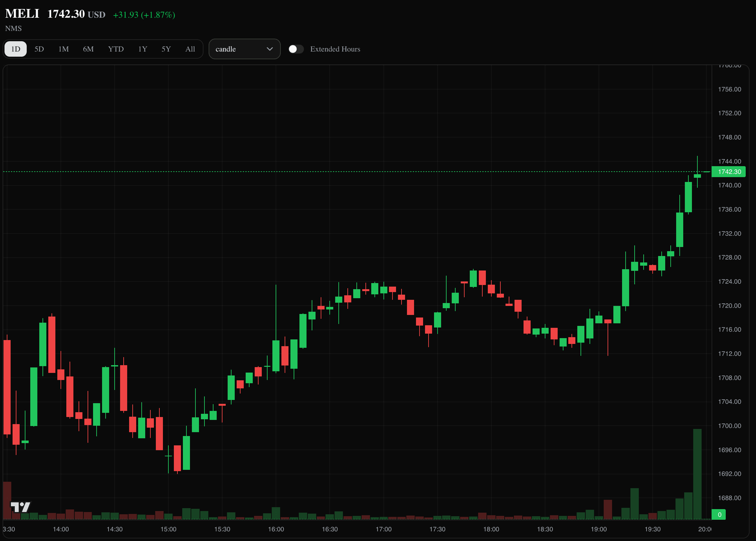Click the 18:30 time axis label
This screenshot has height=541, width=756.
click(x=545, y=529)
